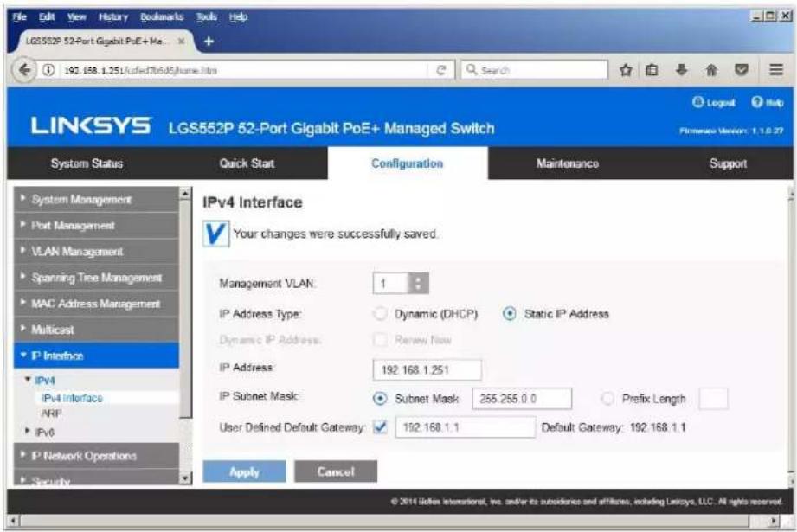797x532 pixels.
Task: Close the LGS552P browser tab
Action: [181, 42]
